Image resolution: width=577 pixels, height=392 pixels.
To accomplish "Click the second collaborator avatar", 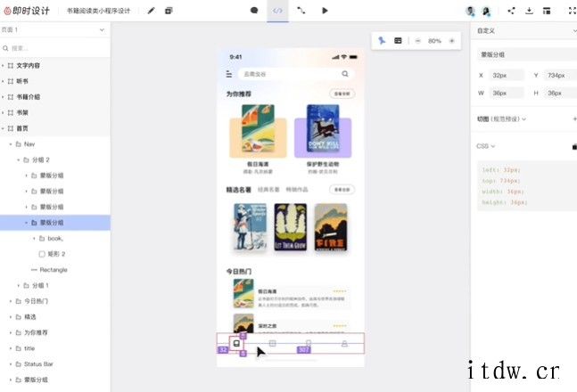I will point(486,11).
